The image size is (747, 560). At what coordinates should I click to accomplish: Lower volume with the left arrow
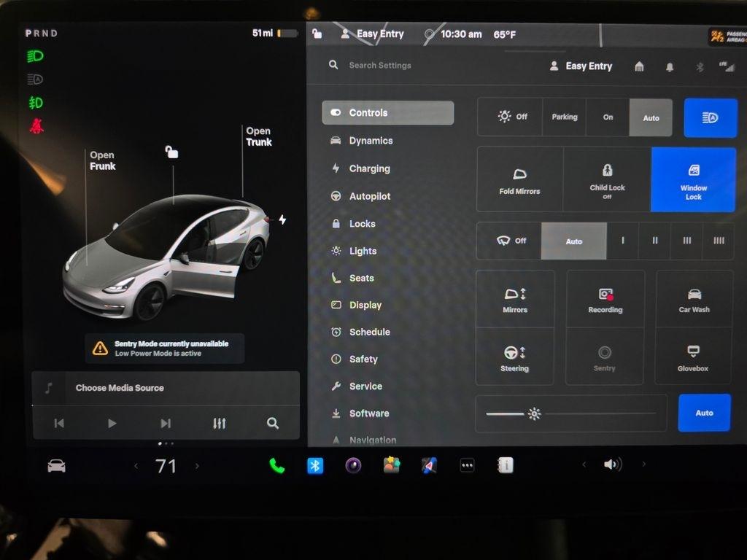pyautogui.click(x=584, y=464)
